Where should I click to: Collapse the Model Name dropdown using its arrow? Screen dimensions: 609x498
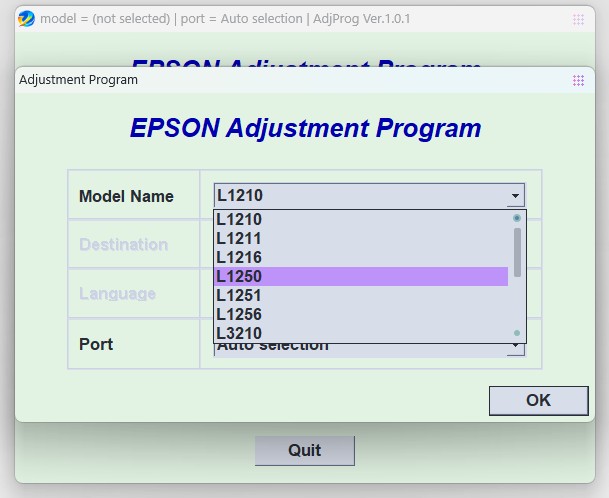515,196
